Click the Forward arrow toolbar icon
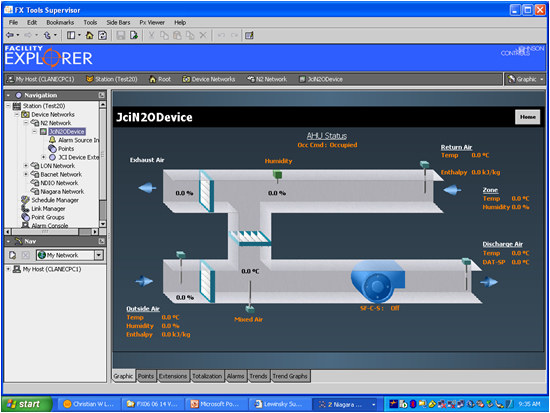 (x=28, y=35)
